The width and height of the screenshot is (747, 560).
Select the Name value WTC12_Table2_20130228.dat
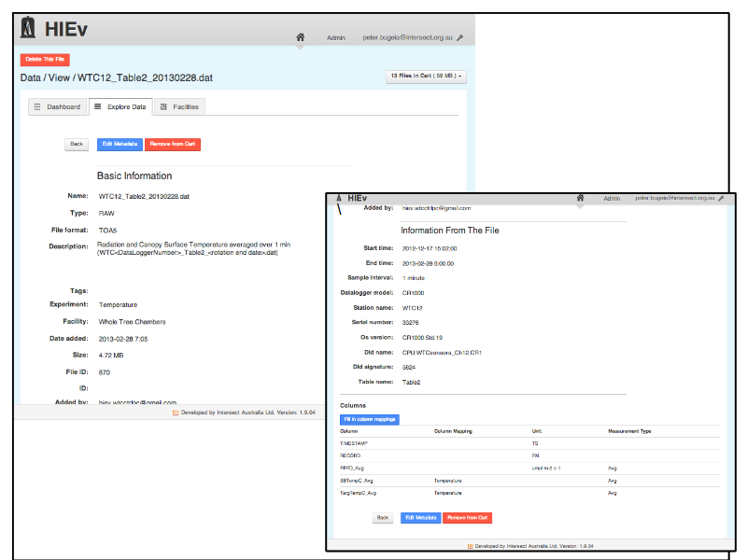144,196
